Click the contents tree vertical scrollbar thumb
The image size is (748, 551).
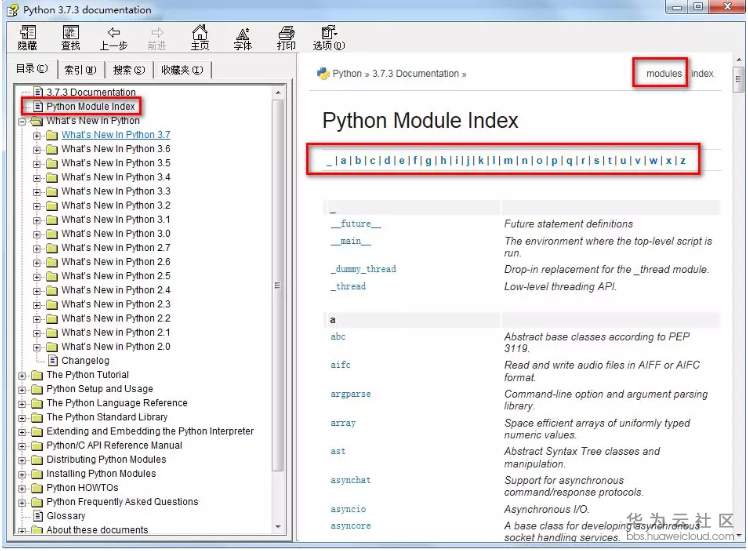pos(277,285)
